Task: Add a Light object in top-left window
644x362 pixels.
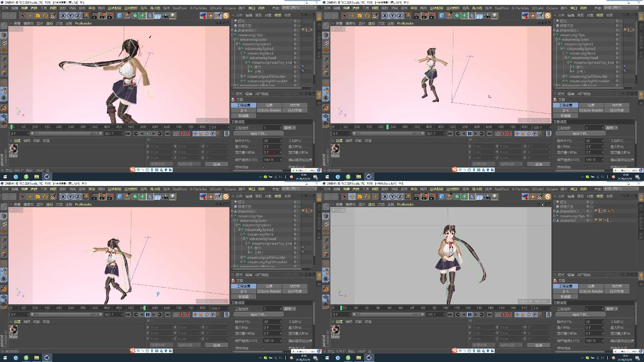Action: (173, 16)
